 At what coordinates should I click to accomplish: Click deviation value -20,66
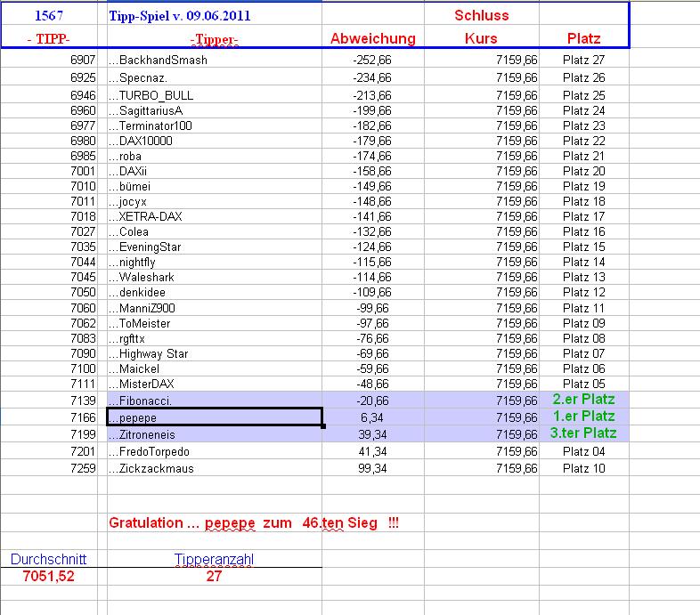[373, 401]
